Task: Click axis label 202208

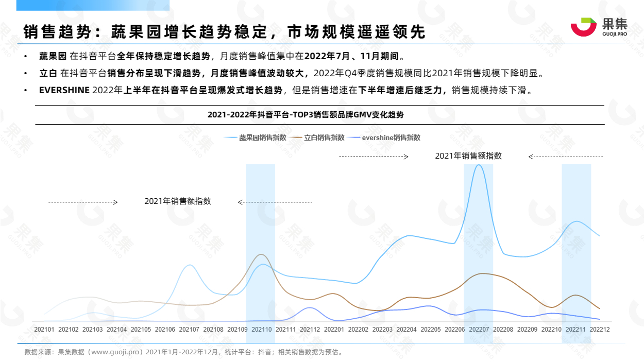Action: coord(503,329)
